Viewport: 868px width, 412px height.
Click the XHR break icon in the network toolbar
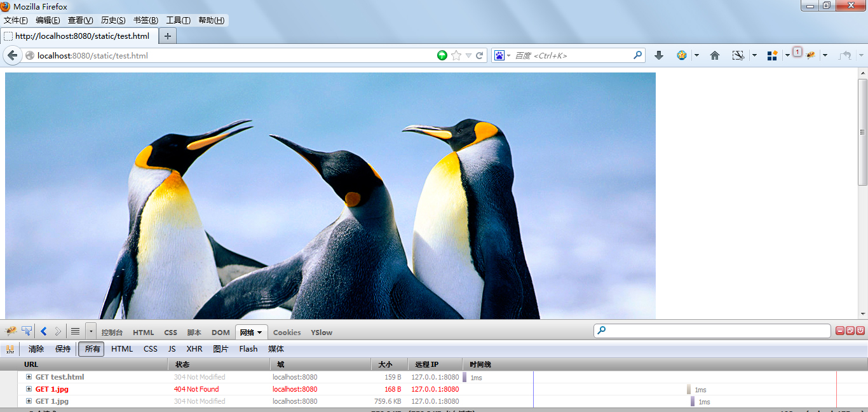10,349
